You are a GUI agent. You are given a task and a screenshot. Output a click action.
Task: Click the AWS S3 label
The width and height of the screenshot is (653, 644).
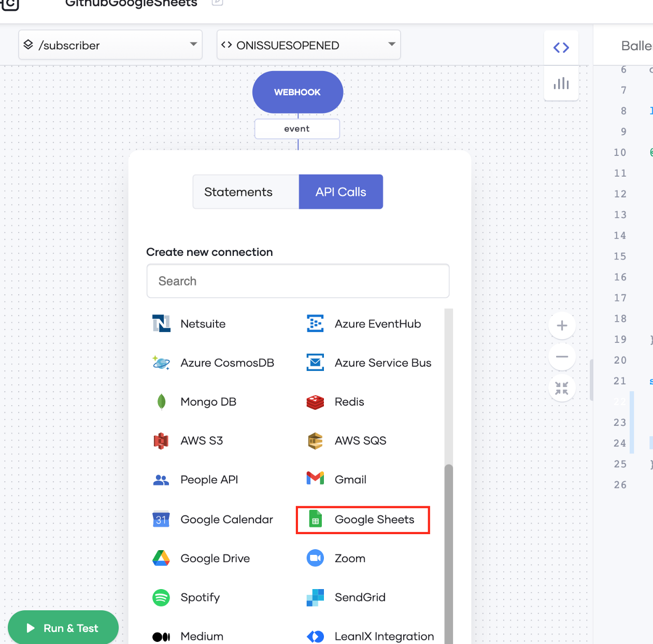[202, 440]
